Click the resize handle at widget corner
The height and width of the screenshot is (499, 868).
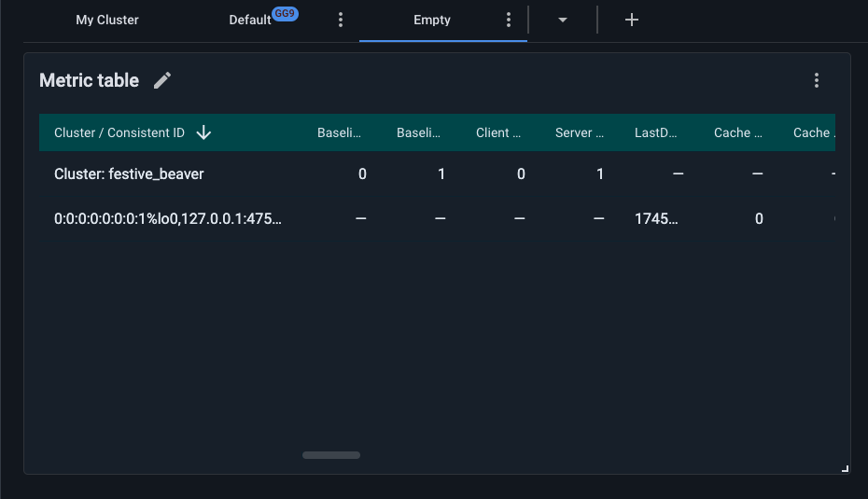point(845,468)
